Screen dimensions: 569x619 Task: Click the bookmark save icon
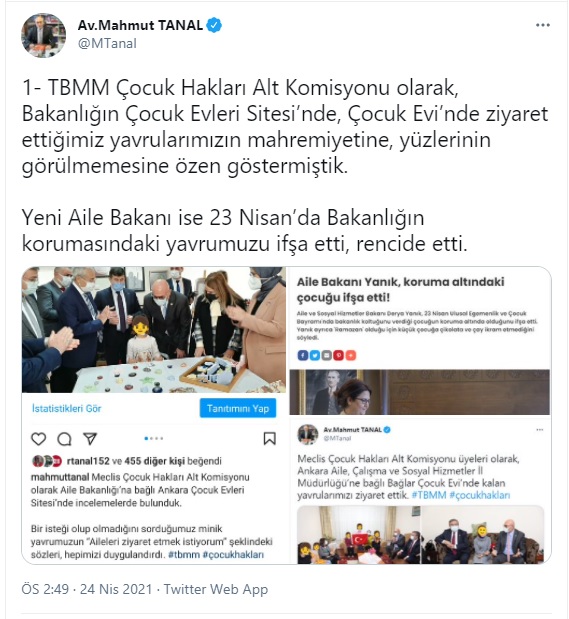point(270,439)
